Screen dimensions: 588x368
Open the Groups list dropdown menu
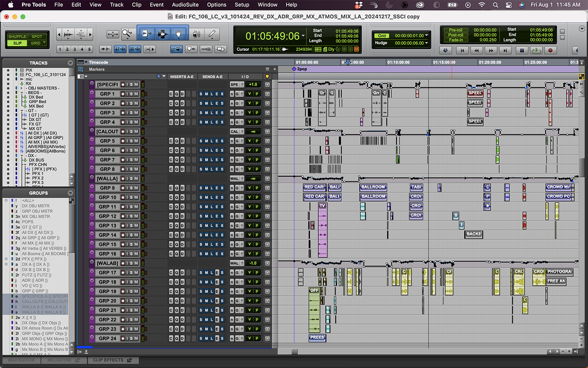point(70,193)
